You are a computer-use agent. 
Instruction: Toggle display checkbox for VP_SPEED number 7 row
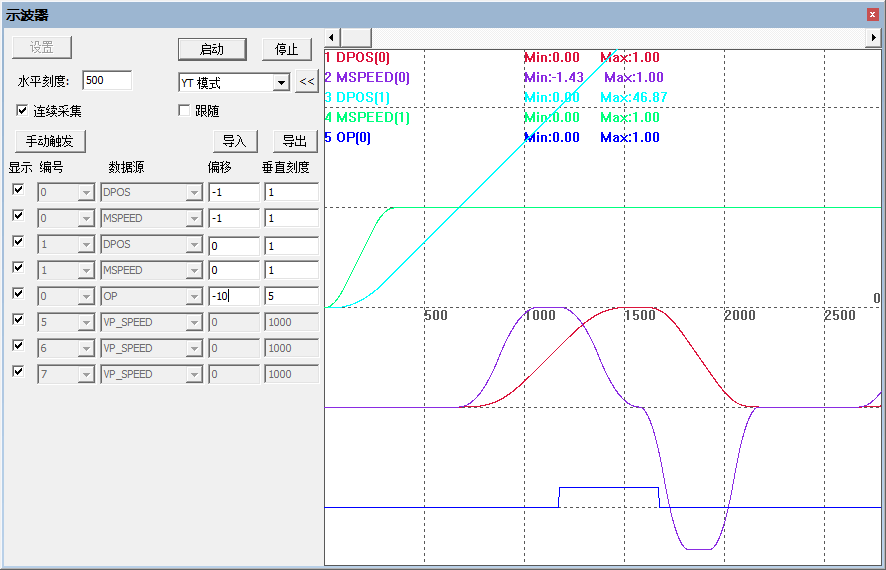(18, 372)
